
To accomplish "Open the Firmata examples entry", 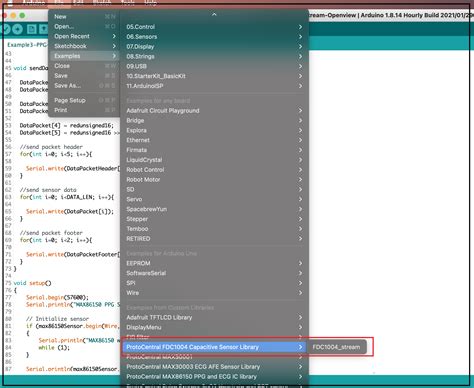I will 214,150.
